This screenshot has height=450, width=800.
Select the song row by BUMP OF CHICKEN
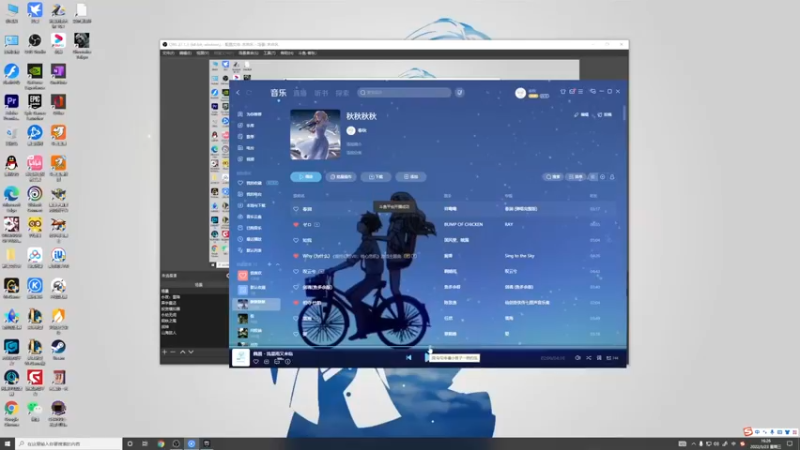(x=453, y=224)
